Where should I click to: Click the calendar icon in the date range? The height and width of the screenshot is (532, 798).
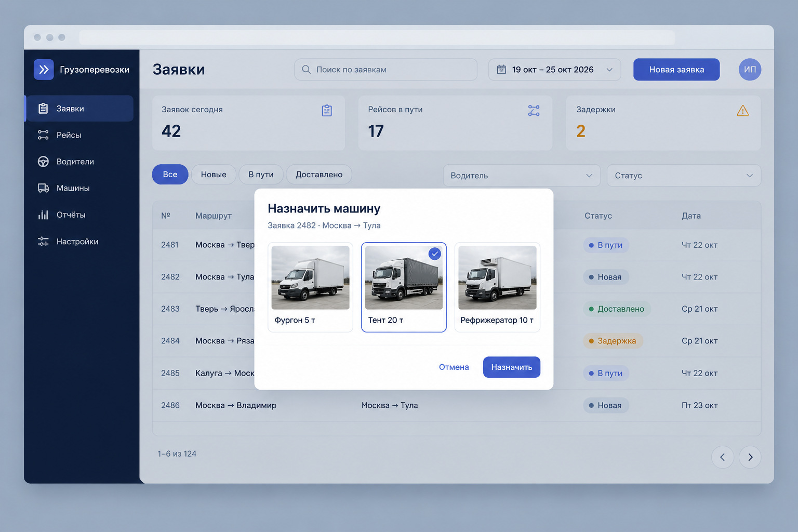[x=501, y=70]
